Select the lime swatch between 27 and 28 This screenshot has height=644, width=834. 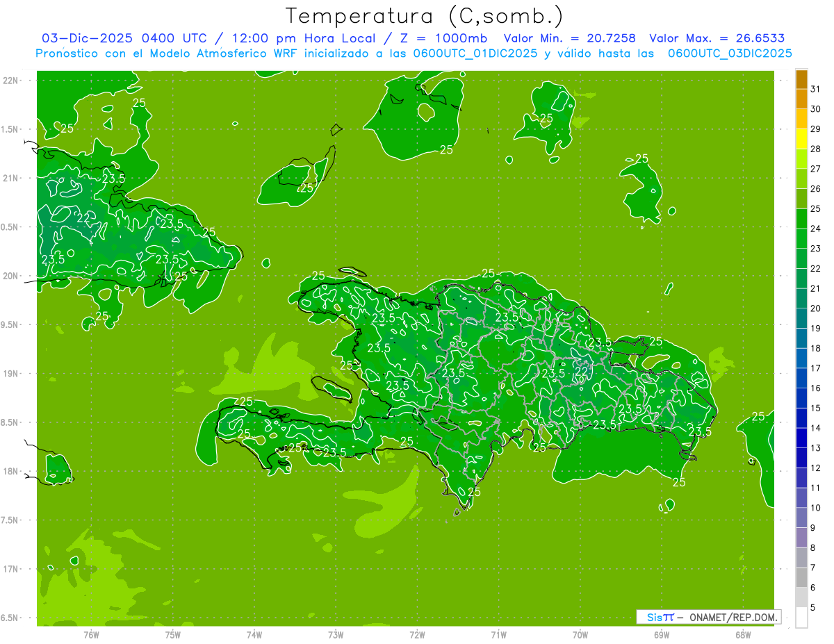pyautogui.click(x=801, y=159)
